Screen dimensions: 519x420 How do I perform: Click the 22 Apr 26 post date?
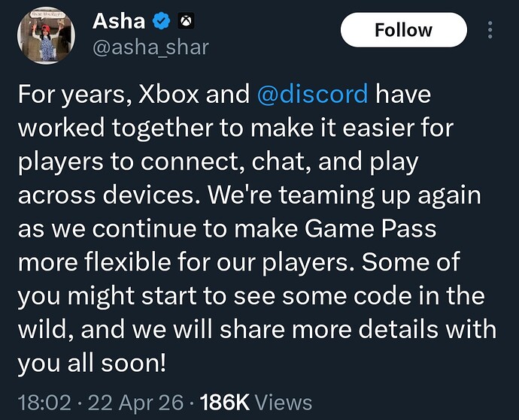135,403
